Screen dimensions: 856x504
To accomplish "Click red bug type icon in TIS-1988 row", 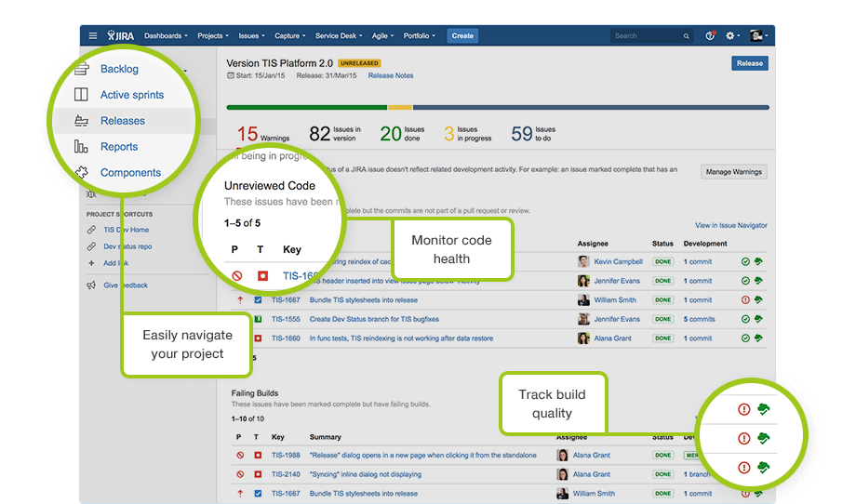I will point(258,455).
